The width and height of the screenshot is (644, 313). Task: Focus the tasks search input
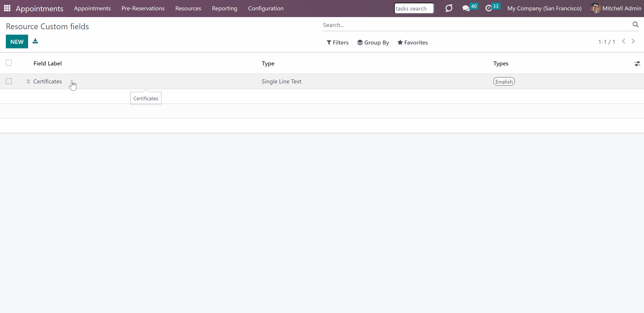(x=414, y=8)
